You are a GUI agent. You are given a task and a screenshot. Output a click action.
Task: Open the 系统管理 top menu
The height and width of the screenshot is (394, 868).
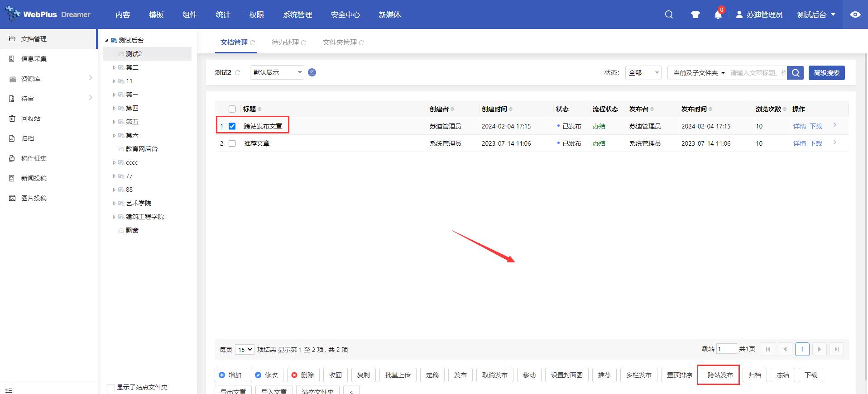pos(297,14)
